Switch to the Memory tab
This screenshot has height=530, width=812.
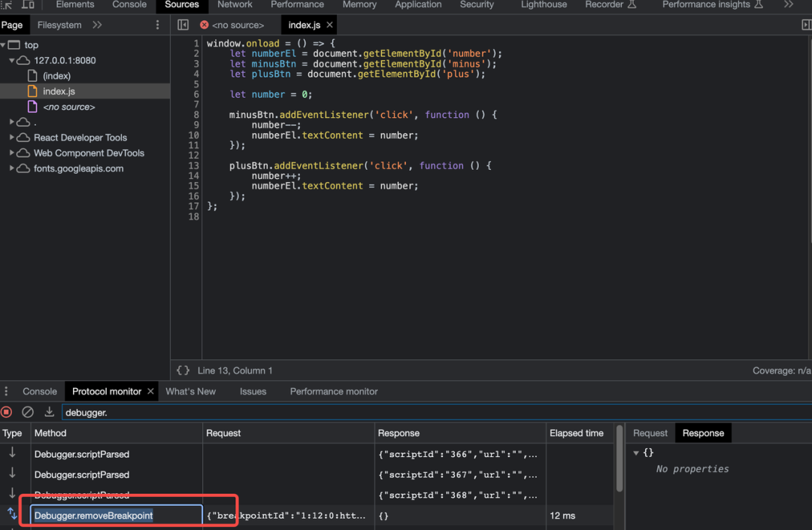(x=359, y=5)
